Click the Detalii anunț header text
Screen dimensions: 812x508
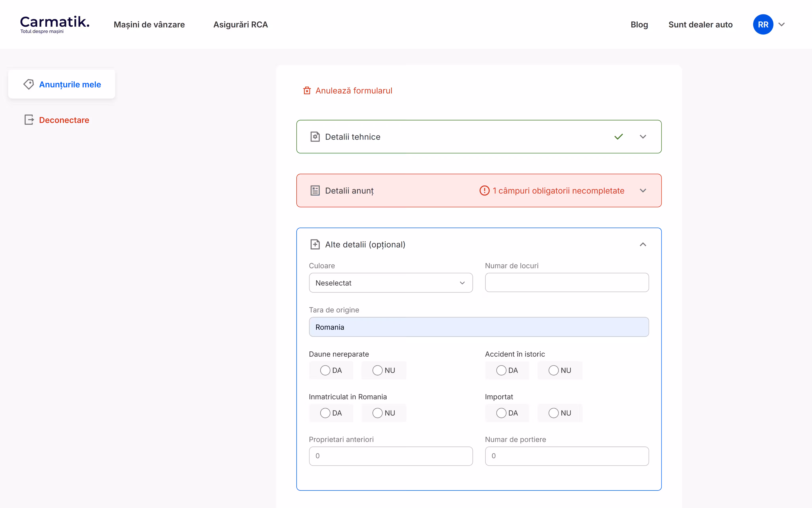click(x=349, y=190)
